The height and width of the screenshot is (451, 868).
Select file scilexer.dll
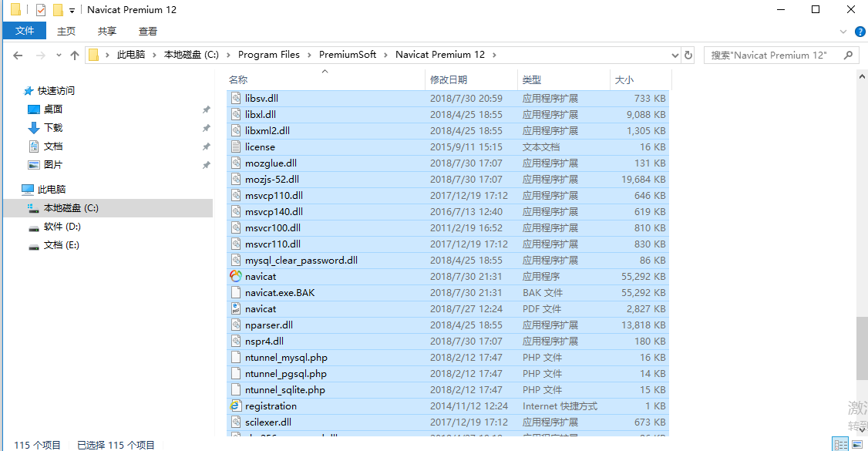(x=448, y=422)
